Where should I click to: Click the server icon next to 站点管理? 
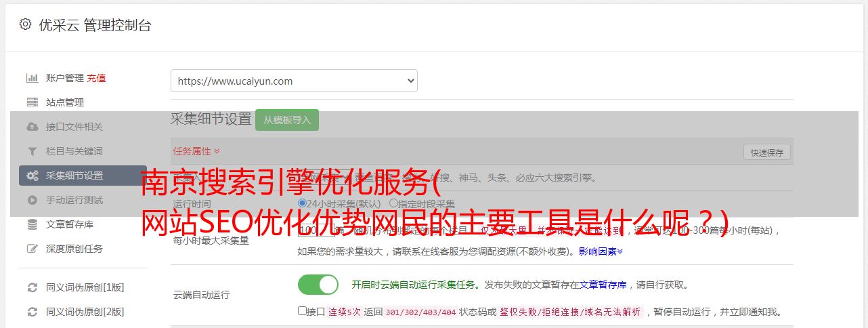point(32,102)
